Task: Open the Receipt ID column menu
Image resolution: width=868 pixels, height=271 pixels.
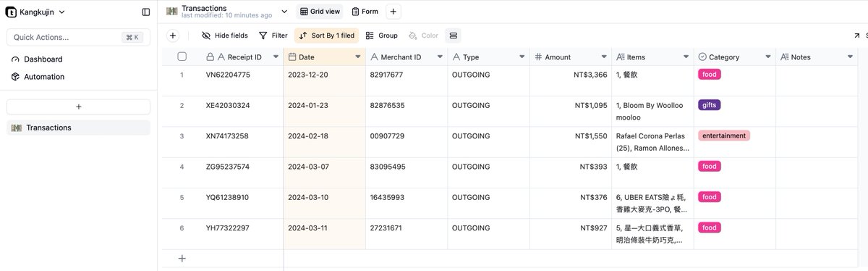Action: coord(276,57)
